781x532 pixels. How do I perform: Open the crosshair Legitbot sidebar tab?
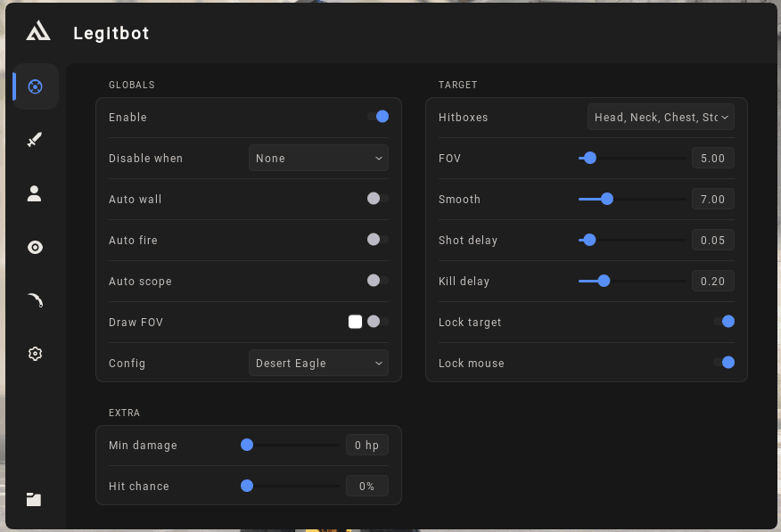click(36, 86)
